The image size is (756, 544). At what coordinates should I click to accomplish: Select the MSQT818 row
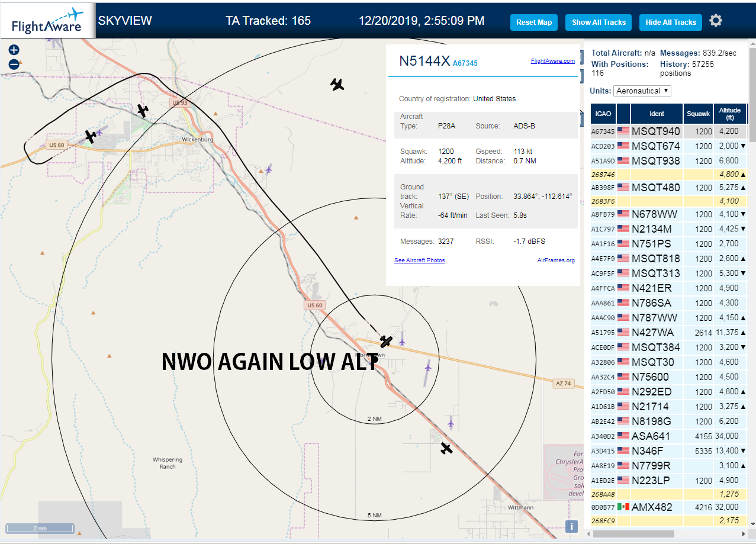pyautogui.click(x=668, y=259)
